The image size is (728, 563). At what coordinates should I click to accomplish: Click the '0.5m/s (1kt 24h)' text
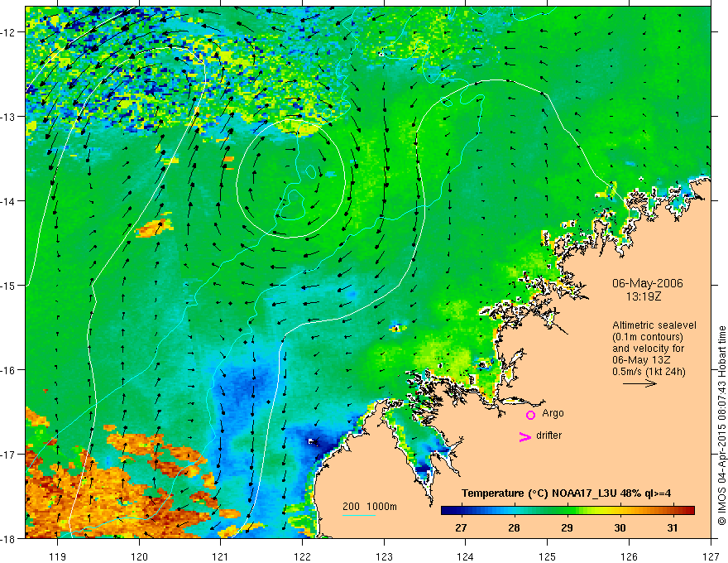click(649, 372)
